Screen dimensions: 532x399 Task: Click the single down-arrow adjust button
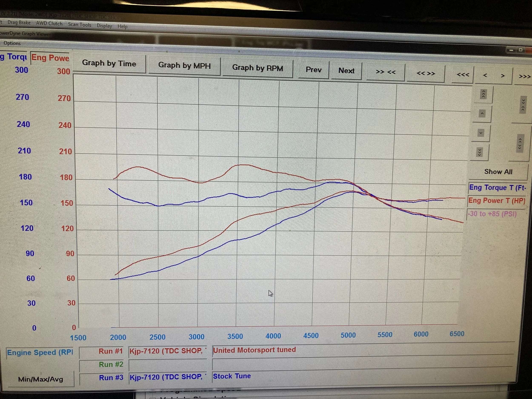point(481,133)
